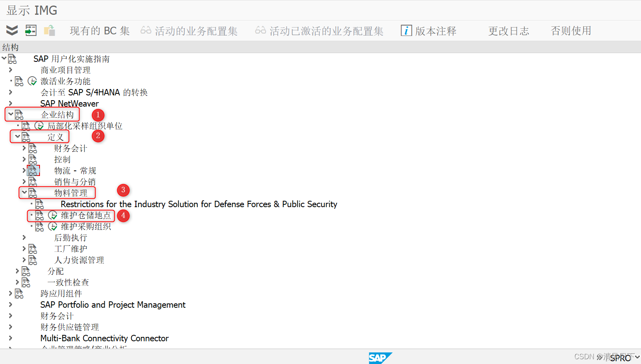Click the glasses icon beside 活动的业务配置集
Screen dimensions: 641x364
coord(146,30)
